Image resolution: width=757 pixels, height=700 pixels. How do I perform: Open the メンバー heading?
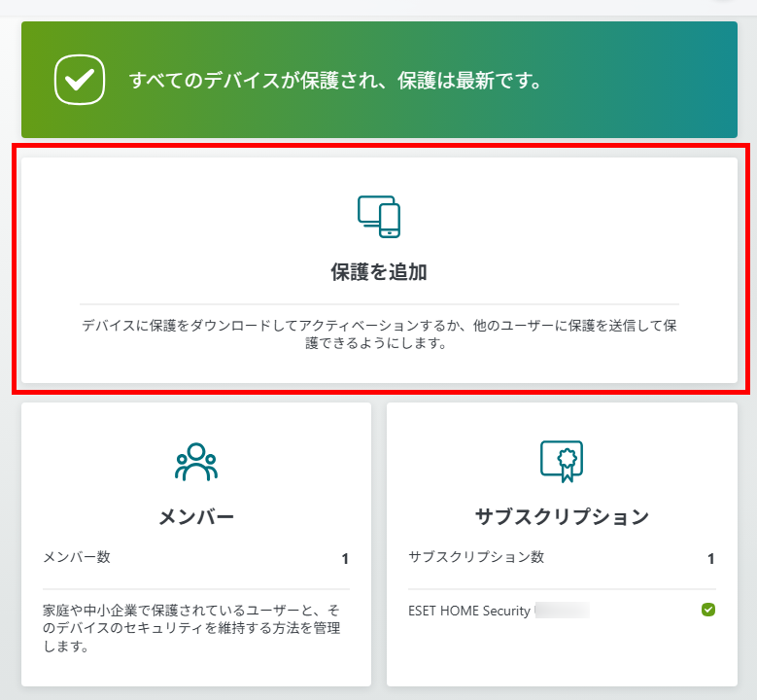[196, 516]
